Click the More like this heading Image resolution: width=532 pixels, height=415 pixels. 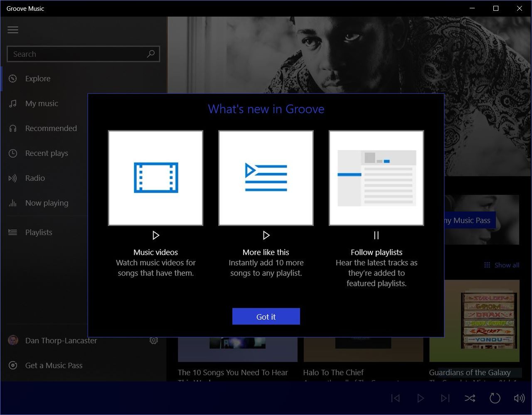pos(266,252)
